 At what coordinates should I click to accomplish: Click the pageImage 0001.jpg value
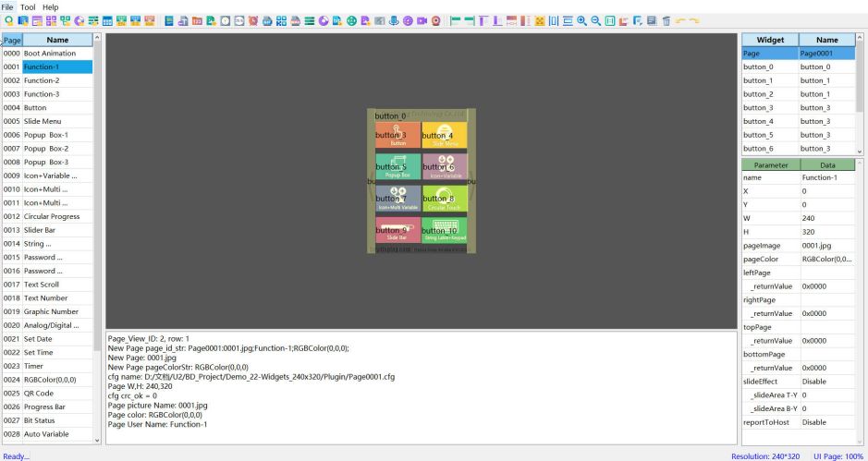pos(827,245)
